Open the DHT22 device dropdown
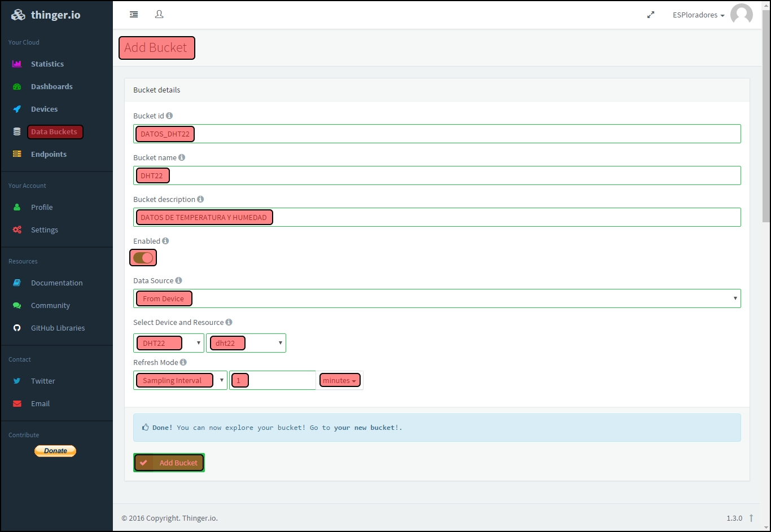Screen dimensions: 771x532 click(x=169, y=343)
